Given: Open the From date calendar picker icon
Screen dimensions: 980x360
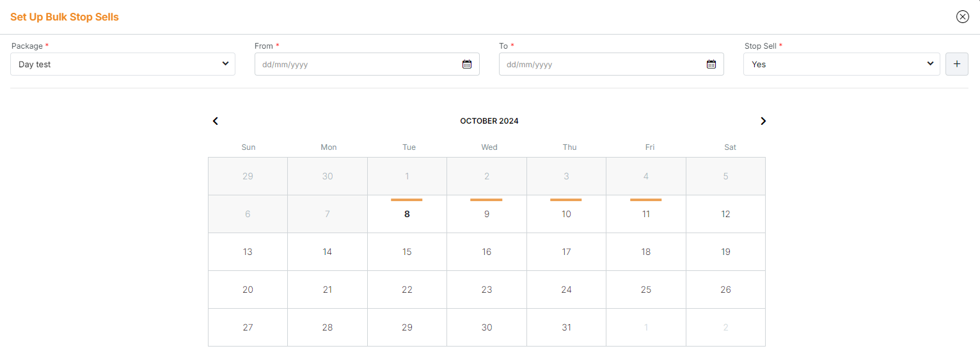Looking at the screenshot, I should pos(467,64).
